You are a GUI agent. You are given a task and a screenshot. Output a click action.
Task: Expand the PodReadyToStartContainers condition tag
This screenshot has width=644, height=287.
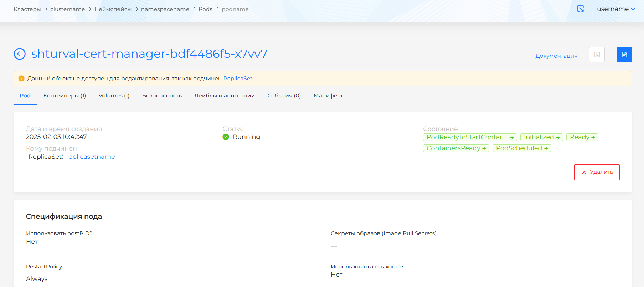point(469,137)
